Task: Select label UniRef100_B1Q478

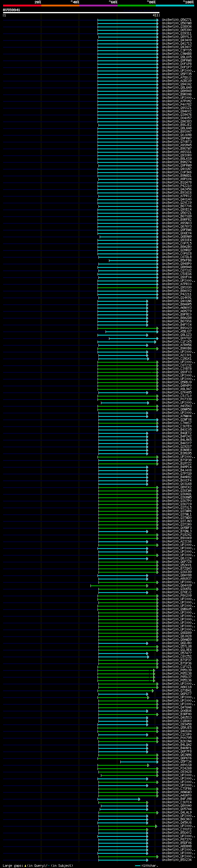Action: pos(177,182)
